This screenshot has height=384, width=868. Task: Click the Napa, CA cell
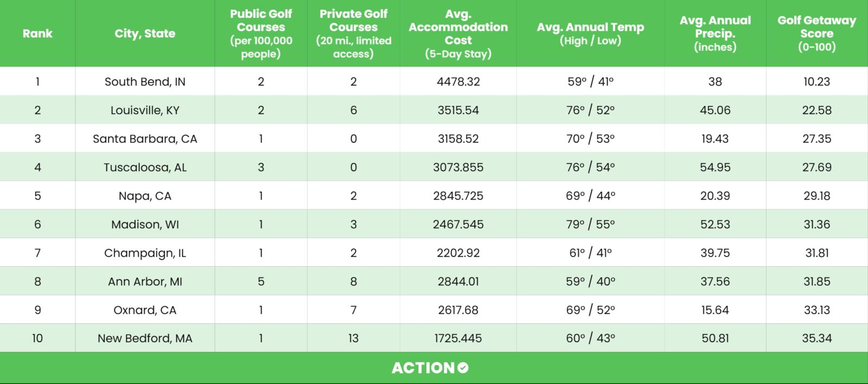tap(145, 196)
